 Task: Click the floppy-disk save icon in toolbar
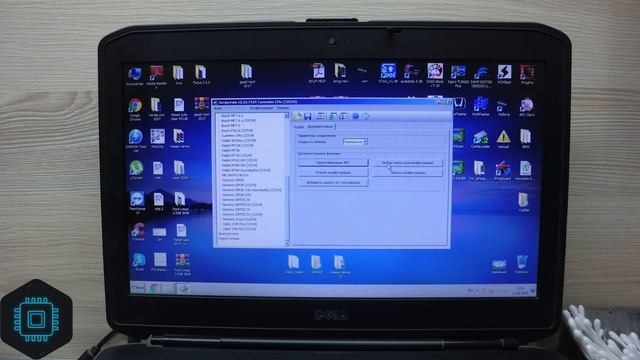click(308, 117)
